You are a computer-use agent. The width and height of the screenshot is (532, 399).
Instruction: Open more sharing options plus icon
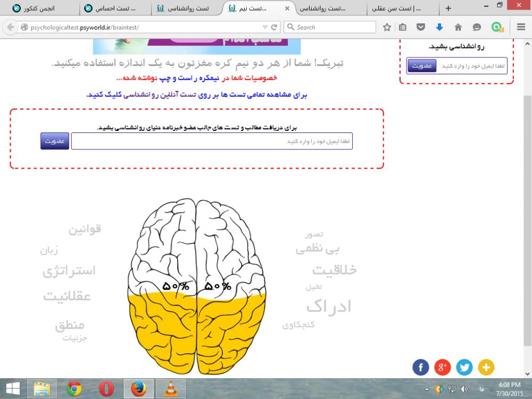486,367
